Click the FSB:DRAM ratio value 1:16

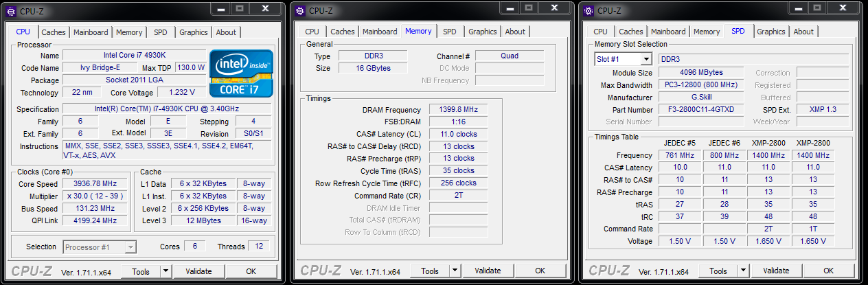tap(459, 122)
